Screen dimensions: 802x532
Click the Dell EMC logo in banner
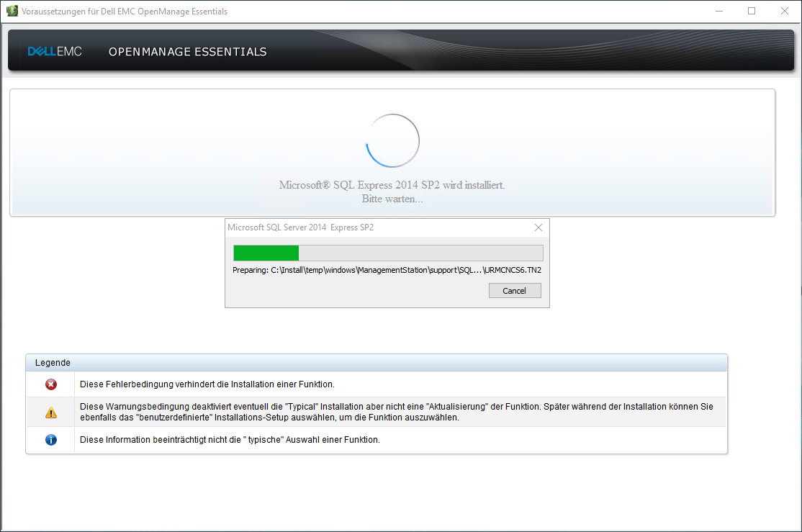click(55, 52)
